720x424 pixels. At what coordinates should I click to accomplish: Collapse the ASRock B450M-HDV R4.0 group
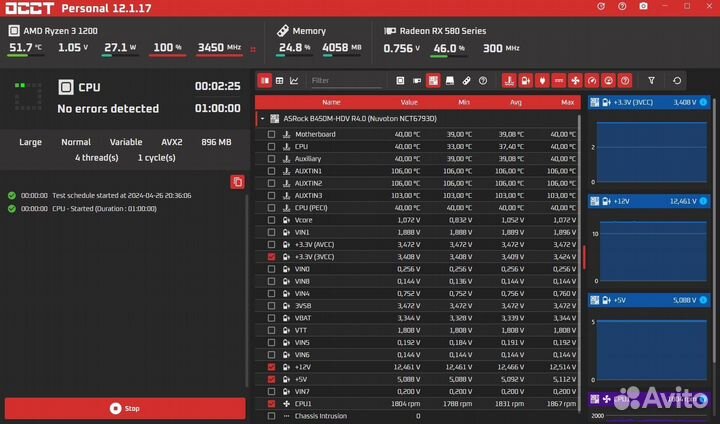click(262, 119)
